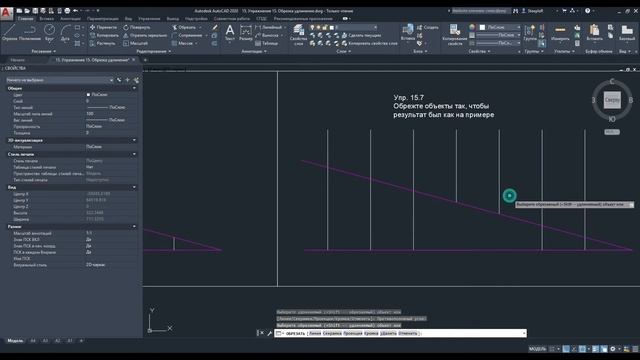Image resolution: width=640 pixels, height=360 pixels.
Task: Click the Undo arrow in quick access toolbar
Action: [76, 11]
